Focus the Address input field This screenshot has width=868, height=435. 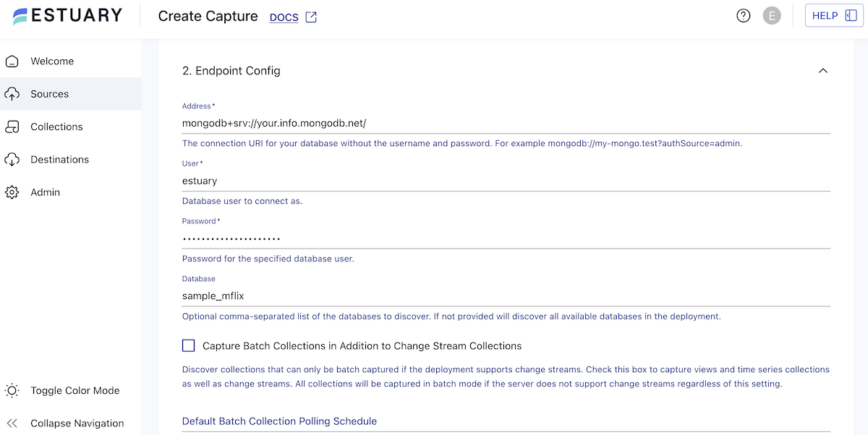(x=506, y=124)
